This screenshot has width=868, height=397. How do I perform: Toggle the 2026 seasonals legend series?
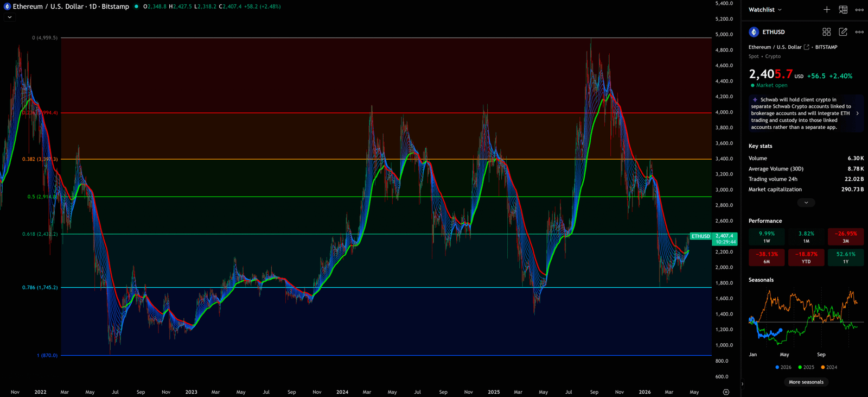click(x=783, y=367)
